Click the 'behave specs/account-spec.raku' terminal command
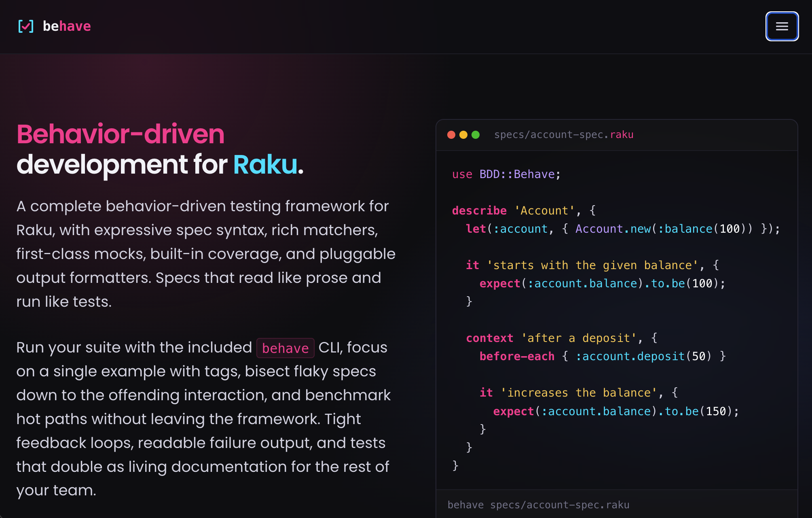812x518 pixels. pyautogui.click(x=538, y=505)
